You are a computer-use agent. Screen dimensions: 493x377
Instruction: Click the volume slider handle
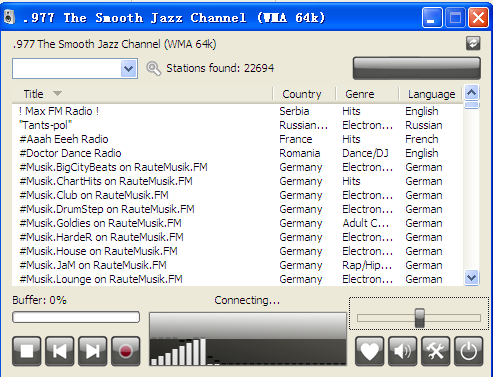point(419,318)
